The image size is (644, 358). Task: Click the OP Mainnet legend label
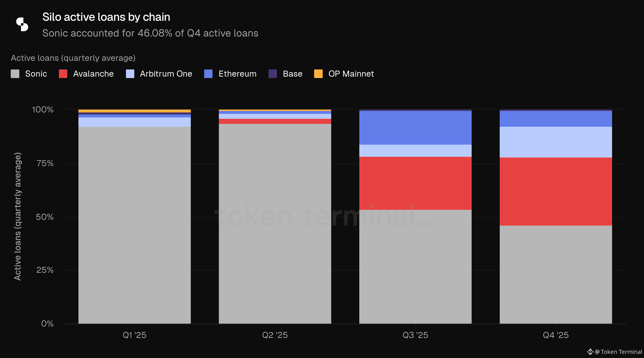click(351, 74)
